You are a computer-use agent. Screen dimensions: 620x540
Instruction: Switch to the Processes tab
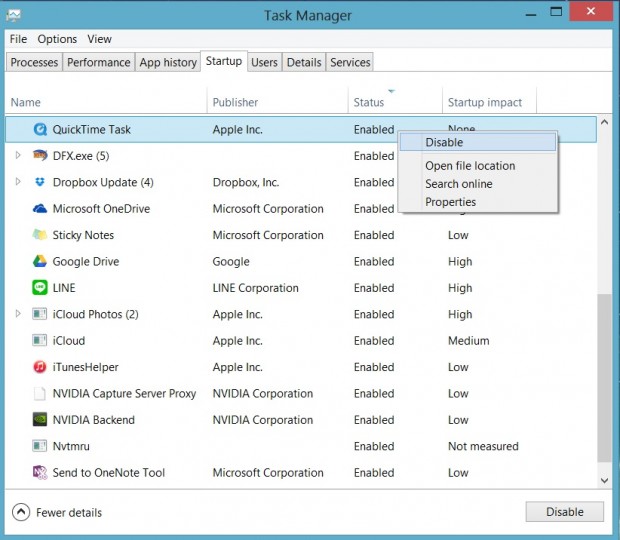click(34, 62)
